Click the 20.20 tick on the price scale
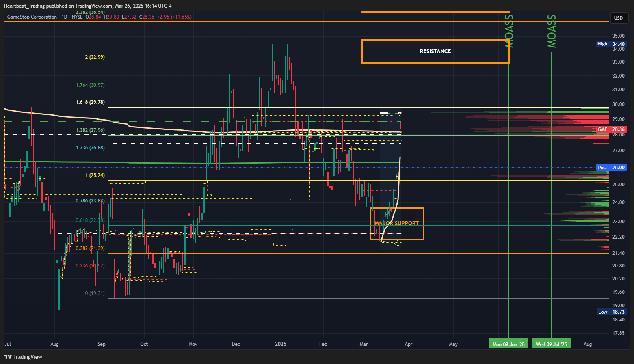634x364 pixels. [x=619, y=279]
